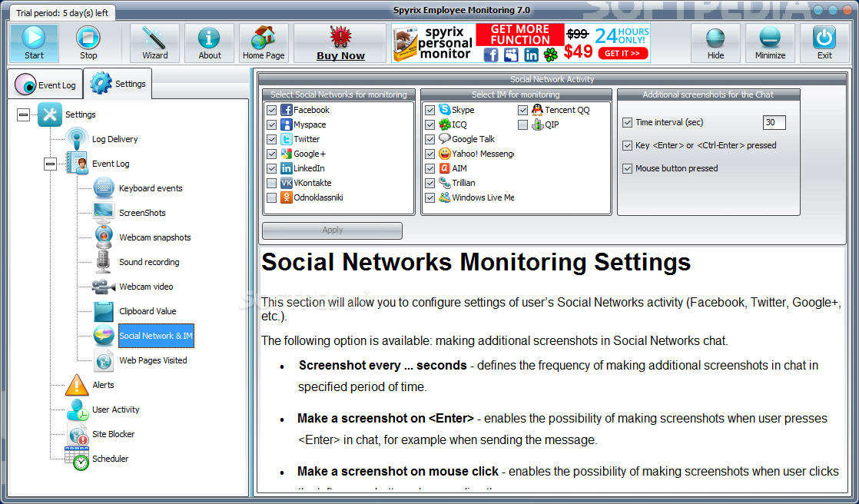859x504 pixels.
Task: Uncheck Tencent QQ monitoring
Action: pos(522,110)
